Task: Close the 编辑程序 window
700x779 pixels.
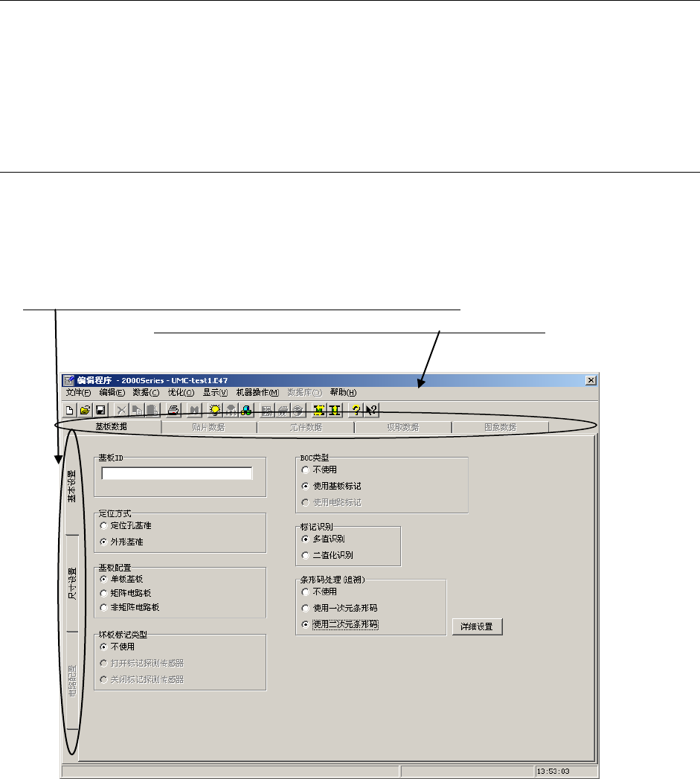Action: coord(591,380)
